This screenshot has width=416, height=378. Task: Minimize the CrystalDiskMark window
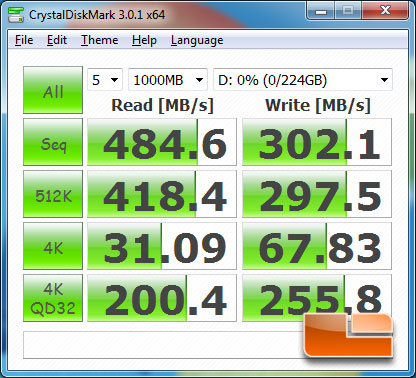pyautogui.click(x=320, y=11)
